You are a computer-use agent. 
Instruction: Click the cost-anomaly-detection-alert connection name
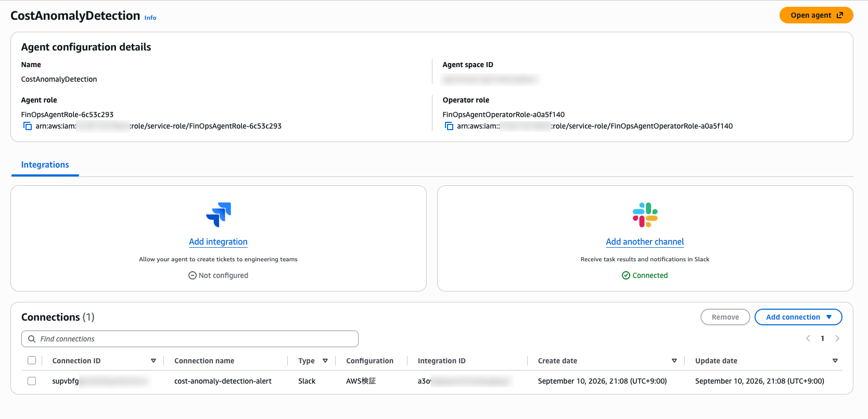click(223, 381)
